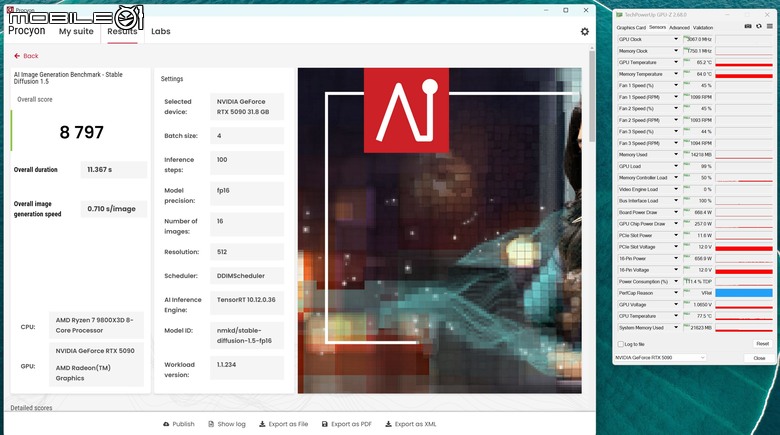Expand the Memory Clock sensor dropdown
The image size is (780, 435).
(676, 51)
